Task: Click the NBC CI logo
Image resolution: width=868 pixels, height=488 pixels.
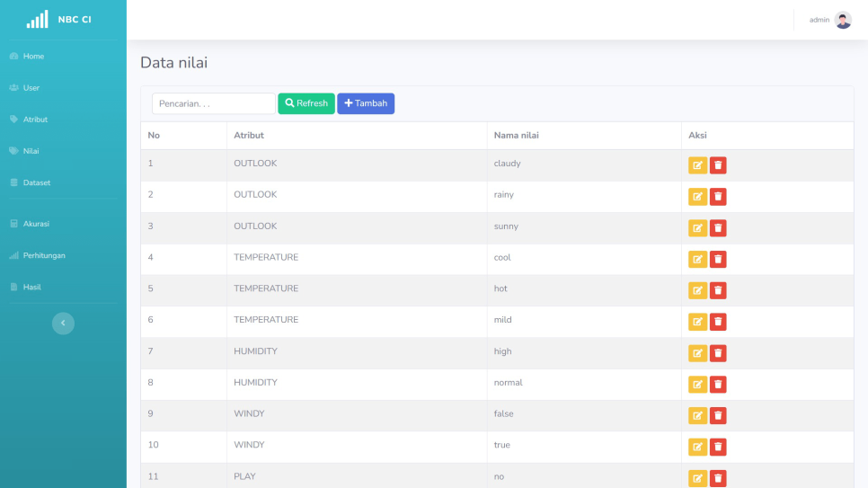Action: pyautogui.click(x=63, y=20)
